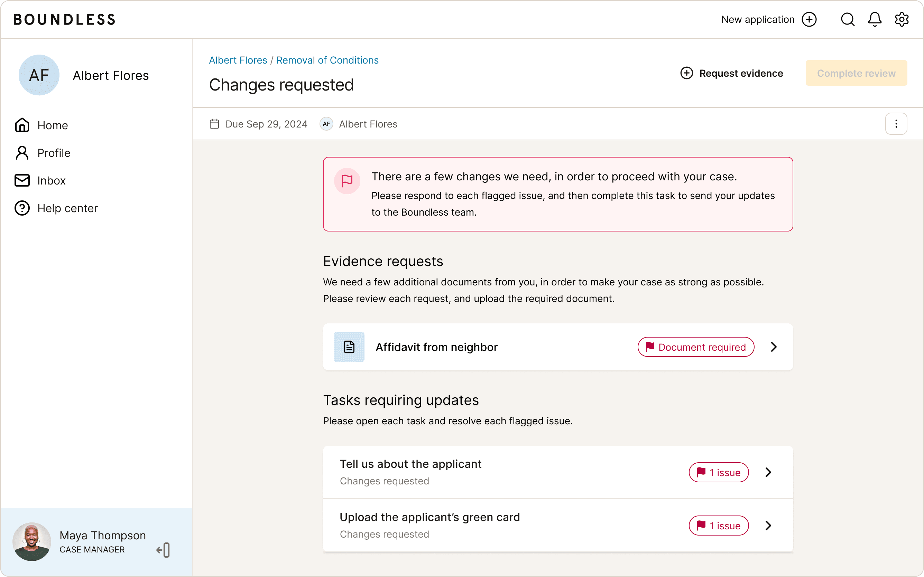The width and height of the screenshot is (924, 577).
Task: Click the Request evidence button
Action: [732, 73]
